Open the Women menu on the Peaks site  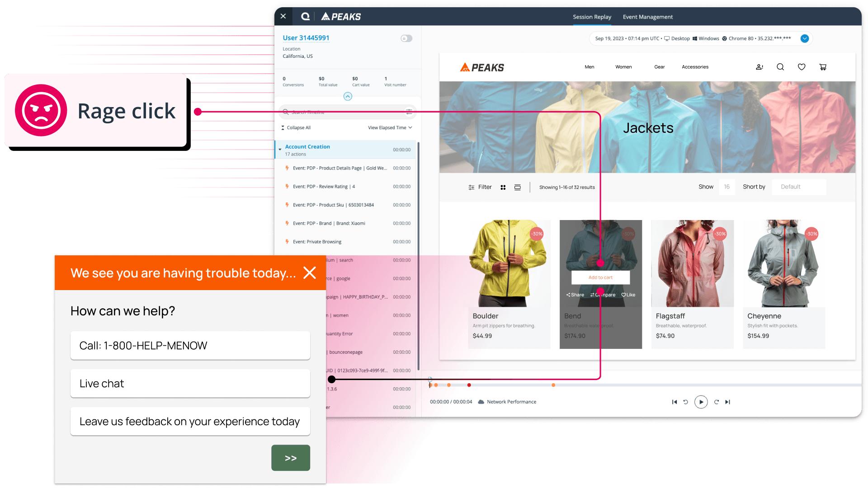[x=623, y=67]
